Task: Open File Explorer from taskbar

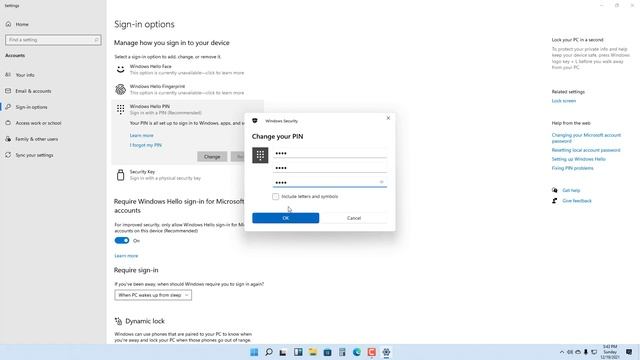Action: pyautogui.click(x=313, y=352)
